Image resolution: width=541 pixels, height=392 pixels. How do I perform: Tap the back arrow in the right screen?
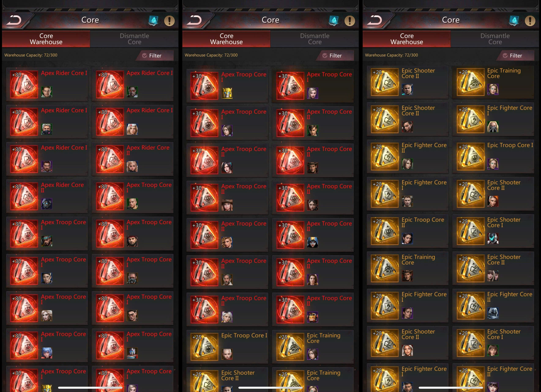coord(375,20)
